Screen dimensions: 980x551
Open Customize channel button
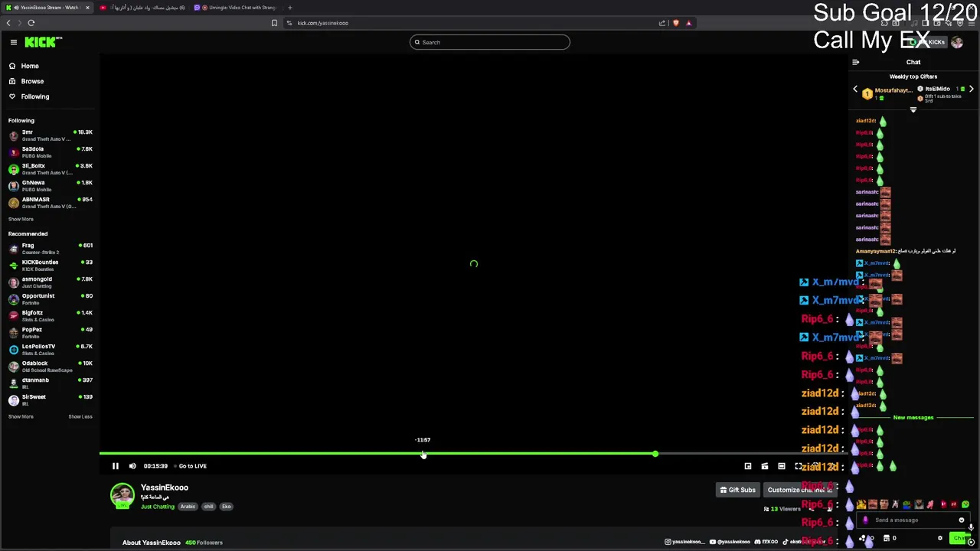point(800,490)
